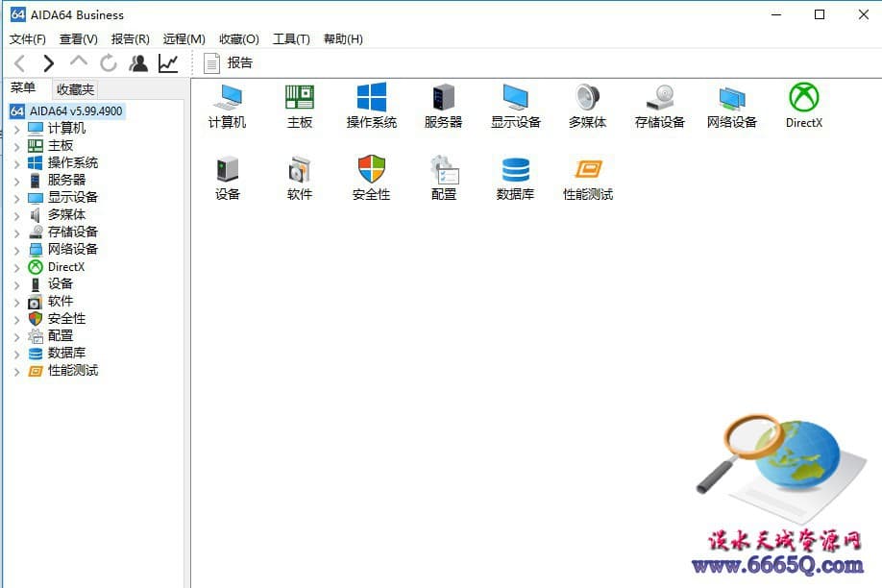Viewport: 882px width, 588px height.
Task: Expand the 网络设备 tree node chevron
Action: (x=17, y=251)
